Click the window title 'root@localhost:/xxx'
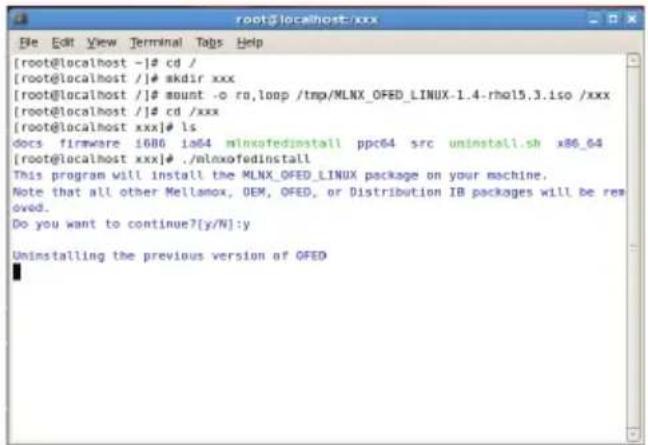This screenshot has width=648, height=445. pyautogui.click(x=307, y=19)
